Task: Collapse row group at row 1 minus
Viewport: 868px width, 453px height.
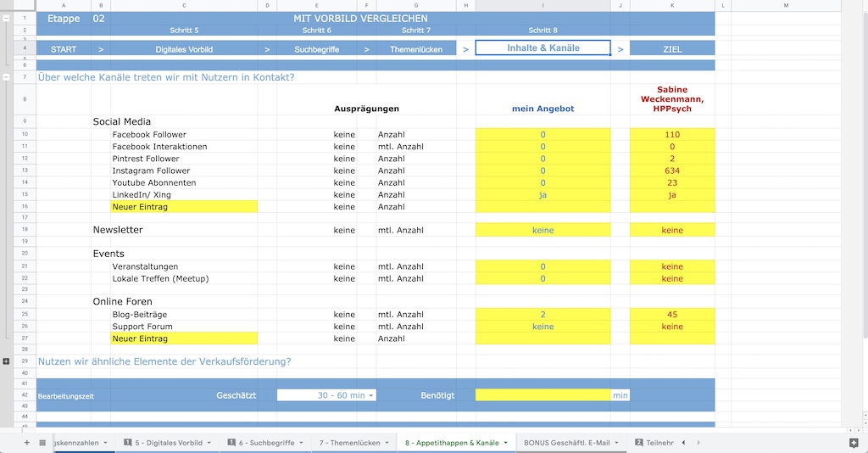Action: (x=6, y=19)
